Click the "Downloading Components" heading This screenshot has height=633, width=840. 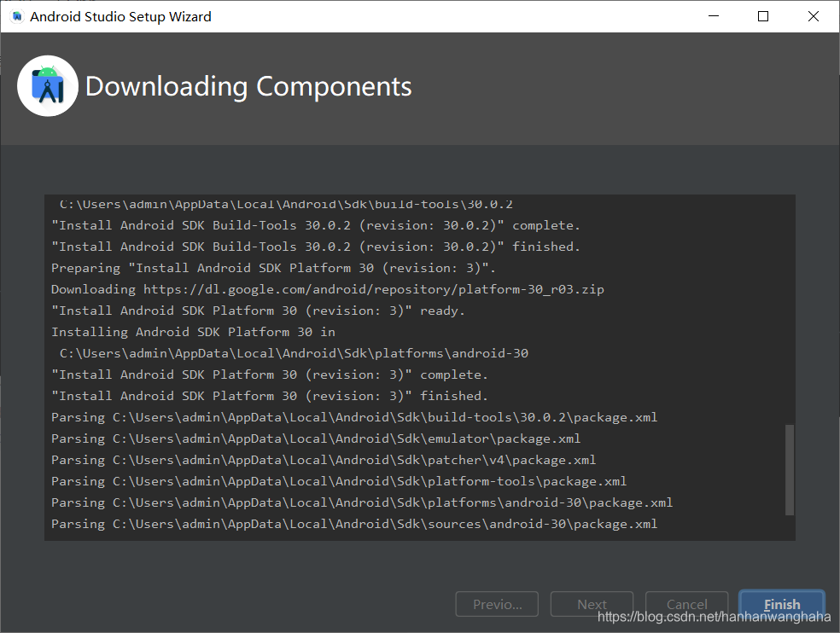(x=248, y=87)
